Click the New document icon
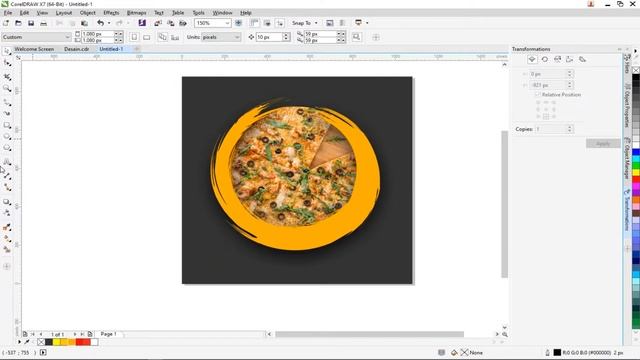This screenshot has width=640, height=360. click(6, 23)
